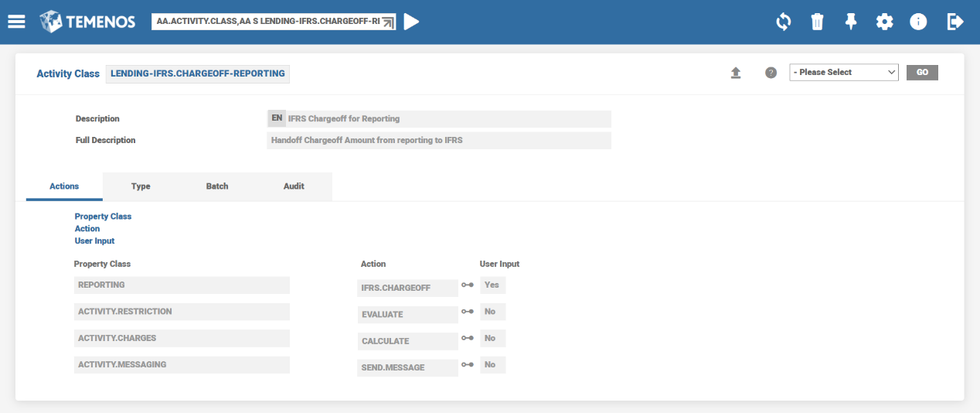Expand the command box arrow icon
980x413 pixels.
coord(388,22)
